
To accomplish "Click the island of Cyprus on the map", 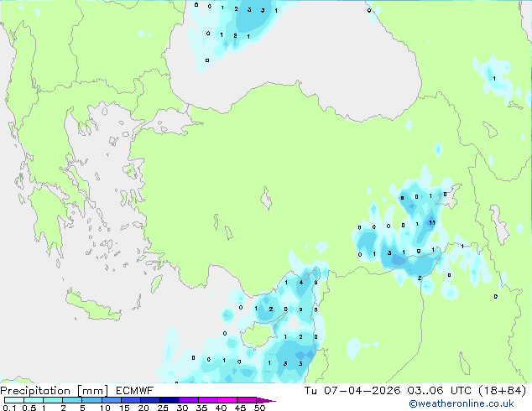I will click(259, 334).
